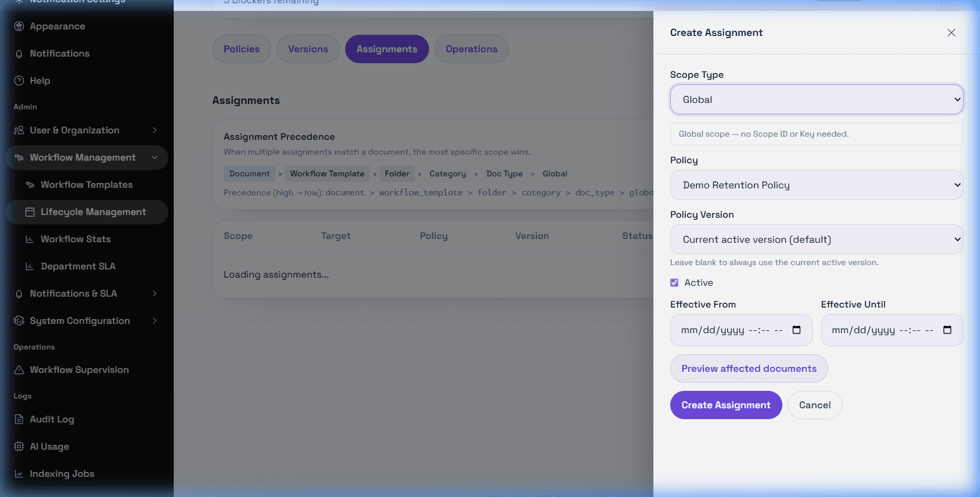Click the Help question mark icon
980x497 pixels.
pos(19,81)
